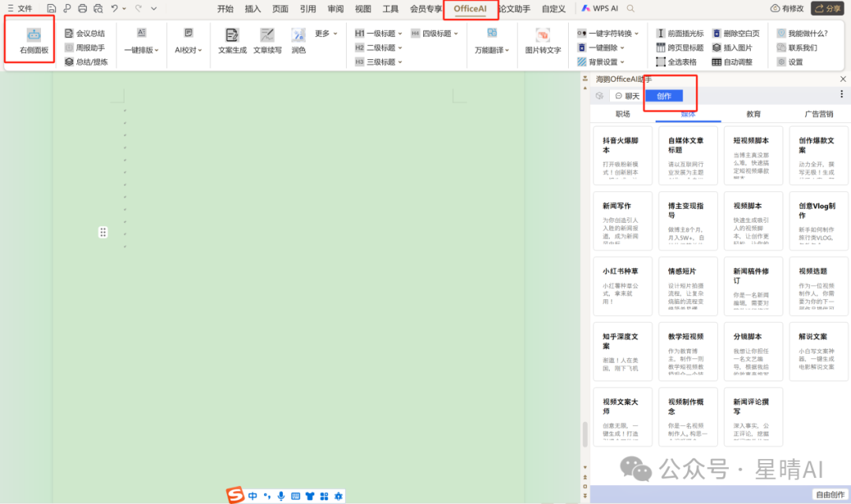
Task: Switch to 职场 category tab
Action: click(622, 114)
